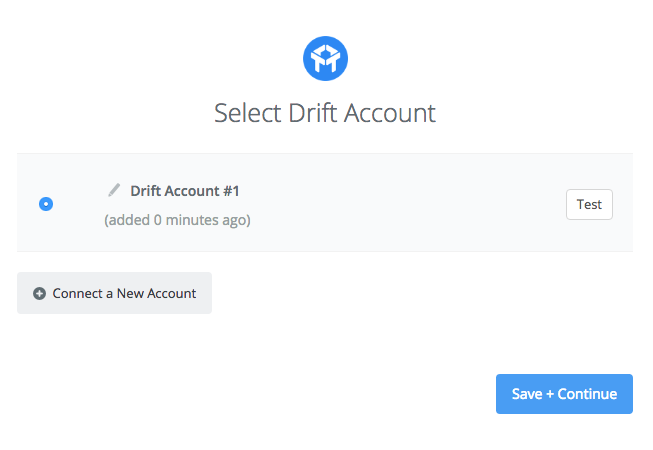Click the Connect a New Account button
Screen dimensions: 653x450
click(115, 293)
